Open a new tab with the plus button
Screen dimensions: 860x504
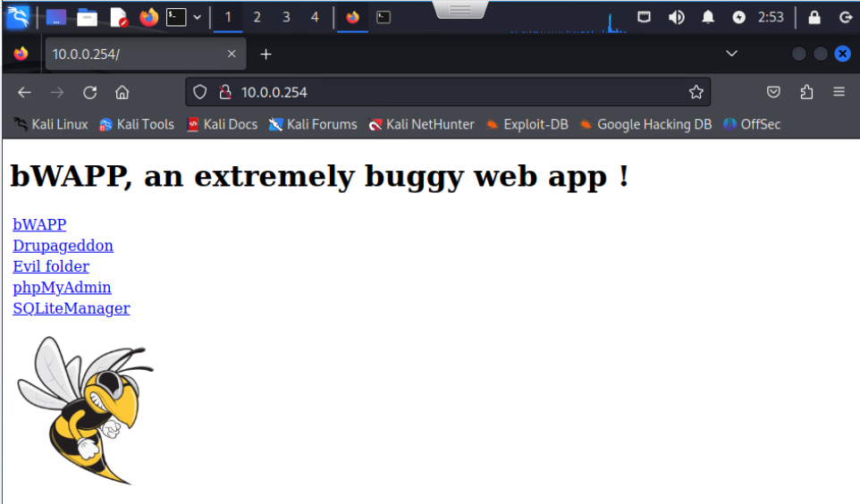[x=266, y=55]
